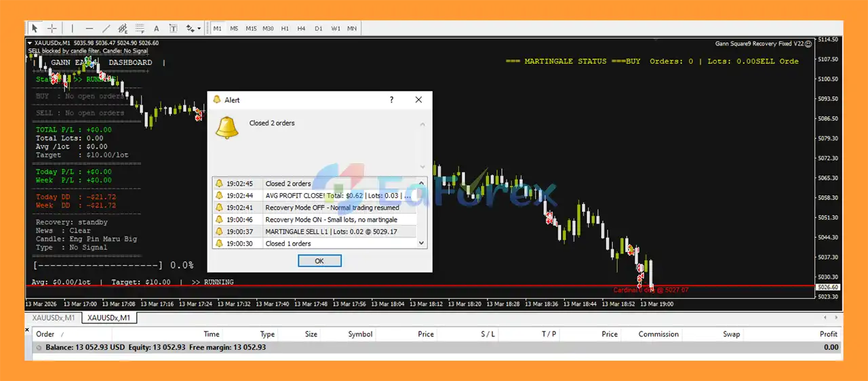This screenshot has width=868, height=381.
Task: Select alert 19:00:30 Closed 1 orders row
Action: (x=315, y=243)
